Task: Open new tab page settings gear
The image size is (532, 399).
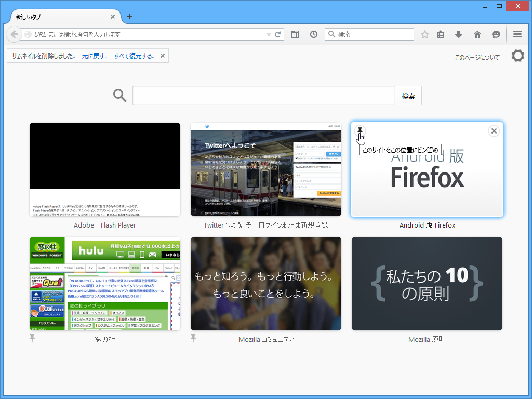Action: click(x=517, y=56)
